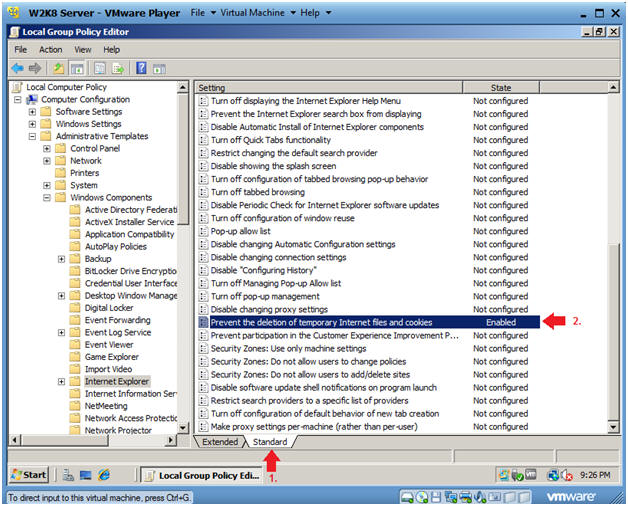628x506 pixels.
Task: Switch to the Extended tab
Action: tap(220, 442)
